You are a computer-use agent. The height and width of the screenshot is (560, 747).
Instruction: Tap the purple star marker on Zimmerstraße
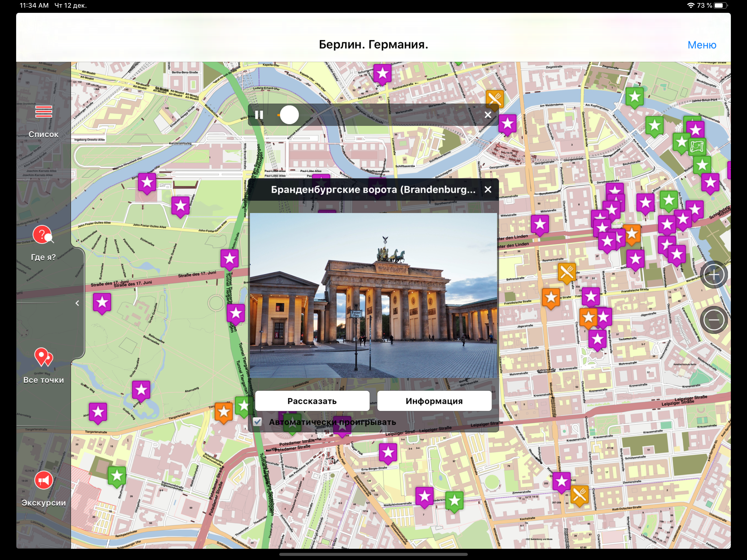(562, 482)
